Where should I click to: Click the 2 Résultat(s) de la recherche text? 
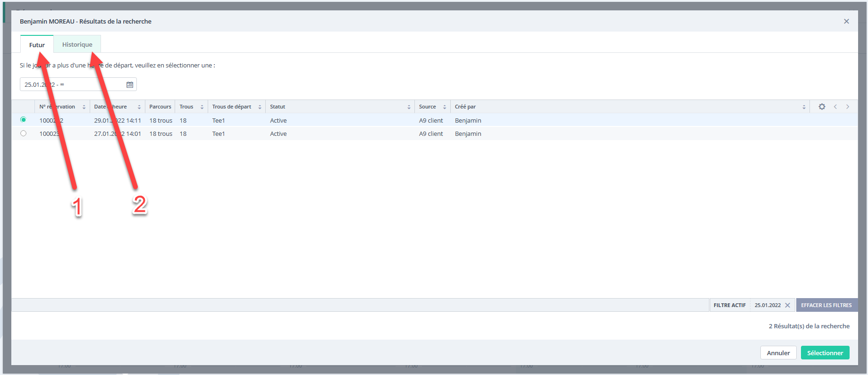pyautogui.click(x=809, y=326)
